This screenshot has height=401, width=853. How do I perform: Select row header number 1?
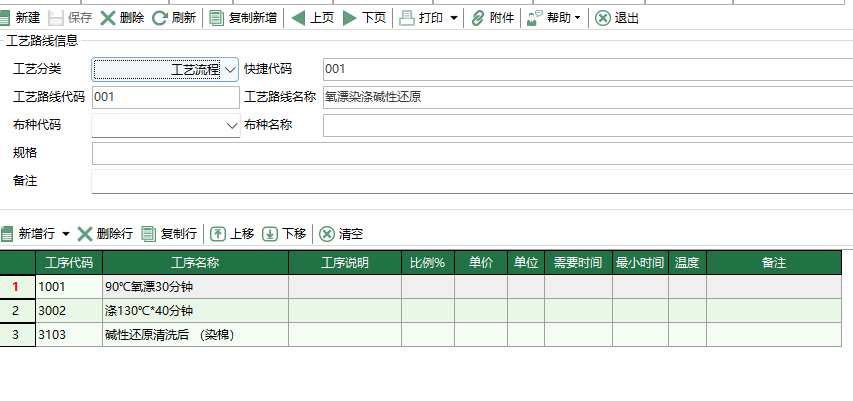17,287
